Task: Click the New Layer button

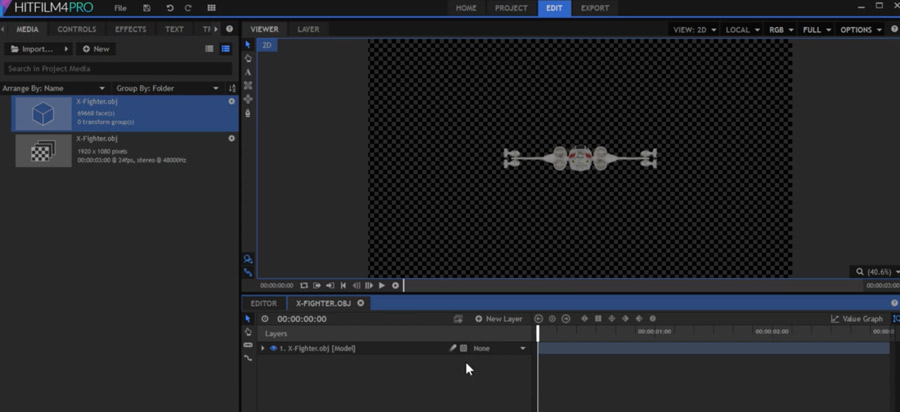Action: (499, 319)
